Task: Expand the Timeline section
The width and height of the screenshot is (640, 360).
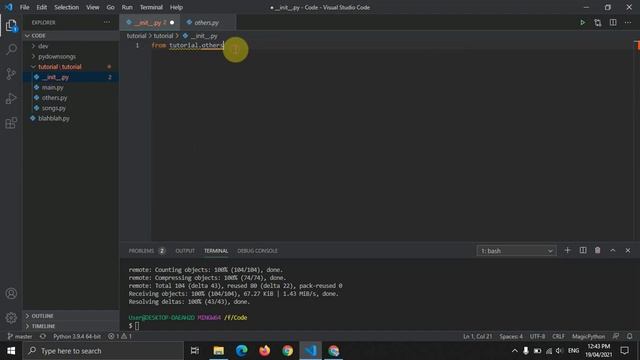Action: click(71, 326)
